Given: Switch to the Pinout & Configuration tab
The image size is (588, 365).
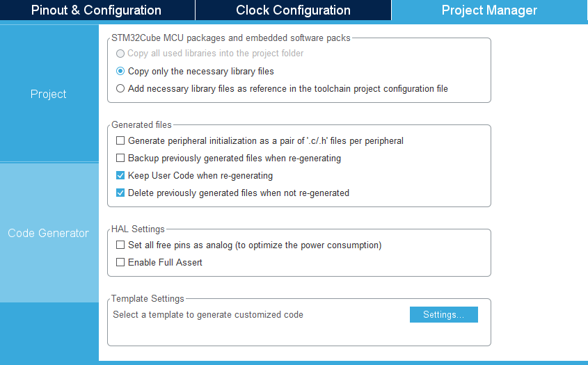Looking at the screenshot, I should click(97, 10).
